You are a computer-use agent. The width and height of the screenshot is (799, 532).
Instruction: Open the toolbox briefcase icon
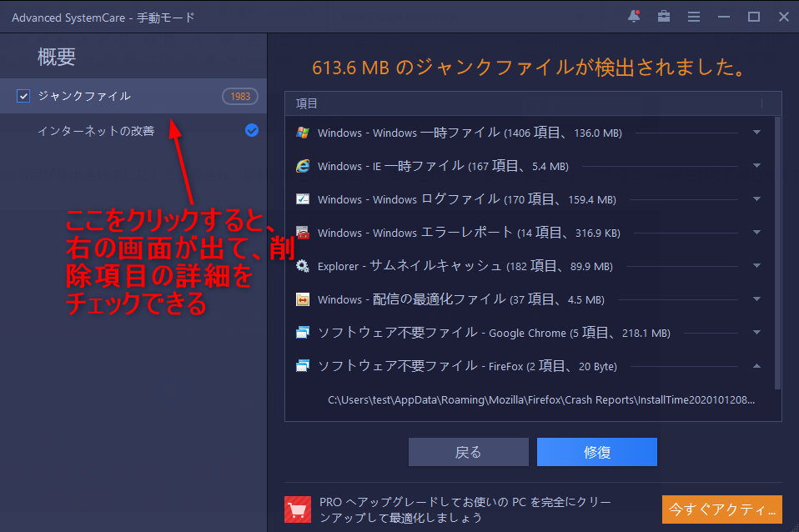(x=664, y=17)
